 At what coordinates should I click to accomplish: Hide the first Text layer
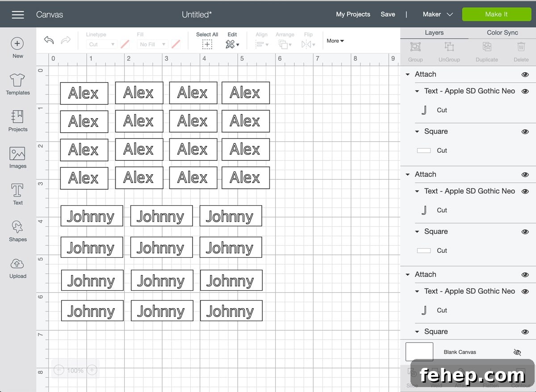click(x=525, y=91)
